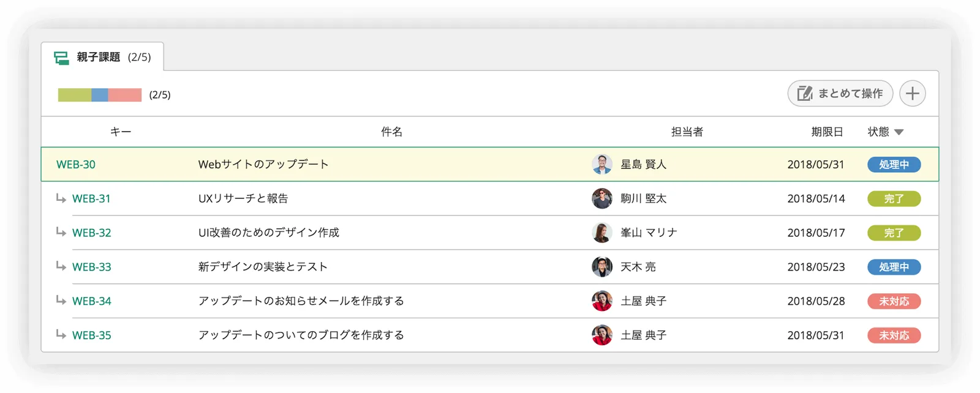Click due date 2018/05/23
Viewport: 980px width, 393px height.
(816, 268)
